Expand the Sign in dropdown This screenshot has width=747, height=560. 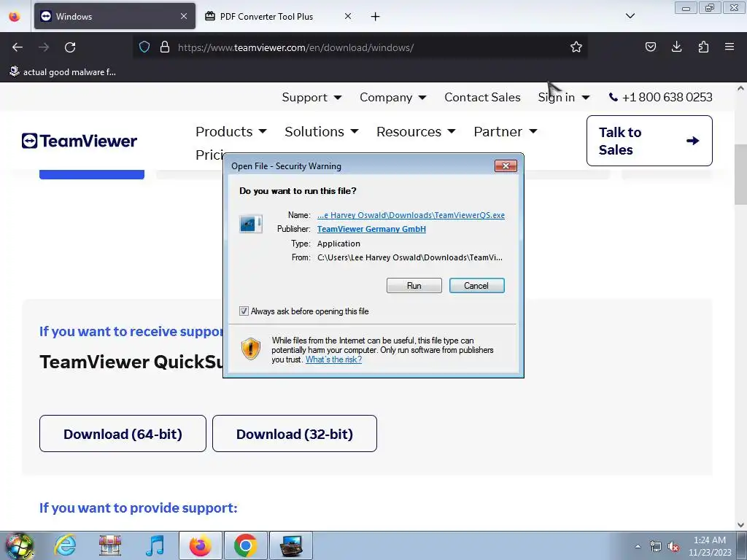coord(564,97)
